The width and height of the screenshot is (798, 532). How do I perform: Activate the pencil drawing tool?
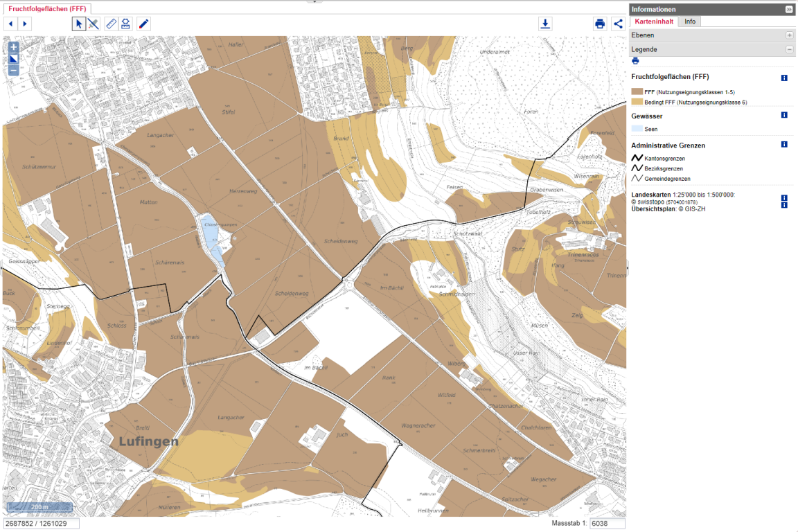143,23
